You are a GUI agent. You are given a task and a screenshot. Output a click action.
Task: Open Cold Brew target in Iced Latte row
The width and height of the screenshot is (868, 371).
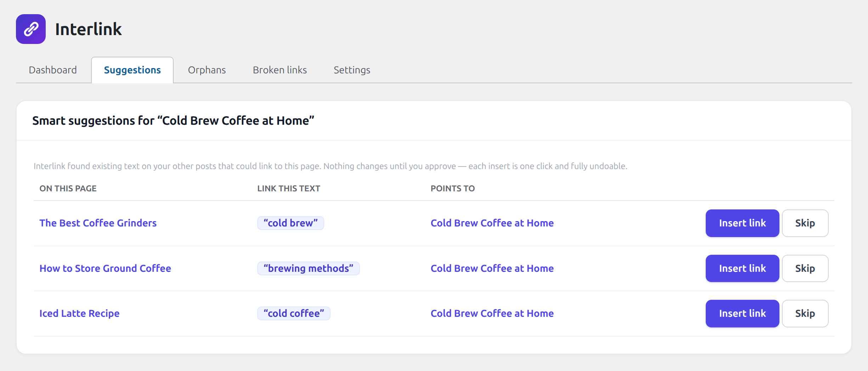tap(492, 313)
